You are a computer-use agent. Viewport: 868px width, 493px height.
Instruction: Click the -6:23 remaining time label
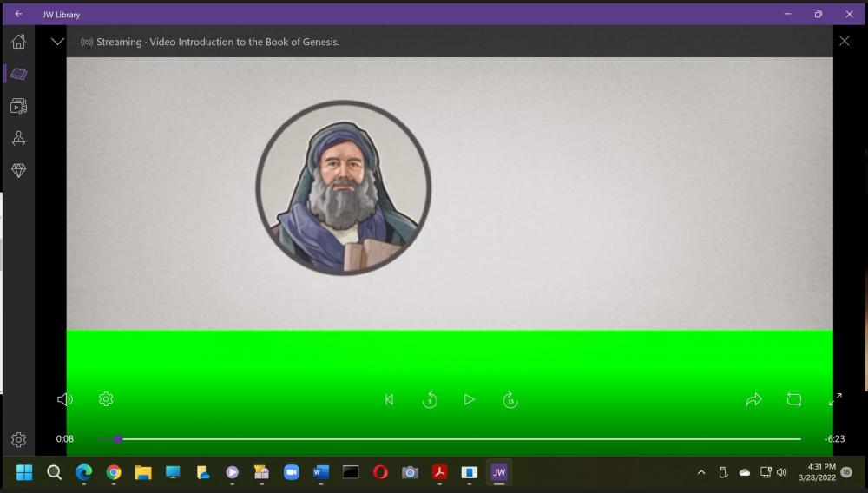click(834, 439)
